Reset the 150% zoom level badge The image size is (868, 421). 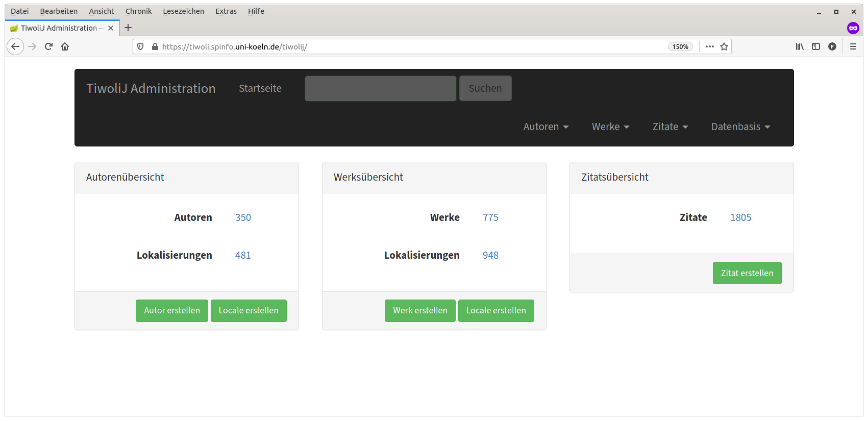click(680, 46)
